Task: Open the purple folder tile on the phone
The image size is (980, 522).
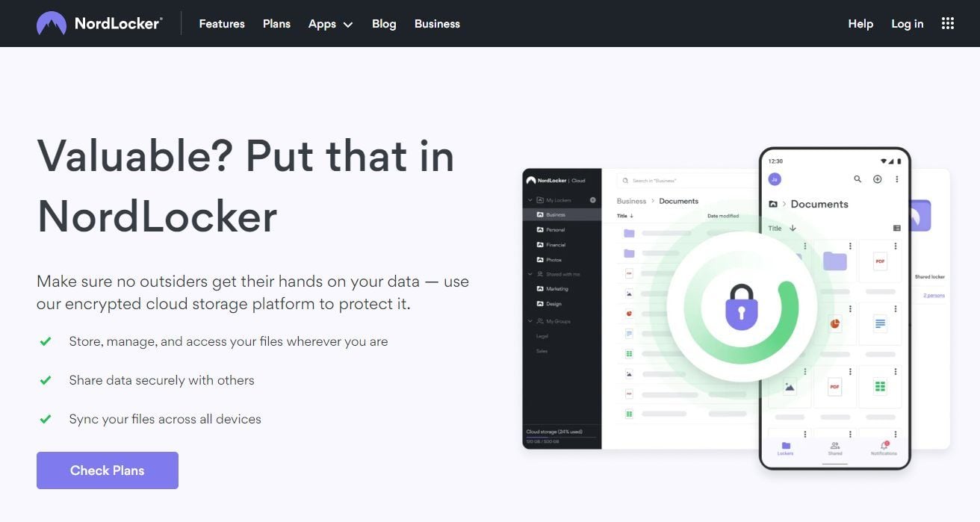Action: click(x=834, y=261)
